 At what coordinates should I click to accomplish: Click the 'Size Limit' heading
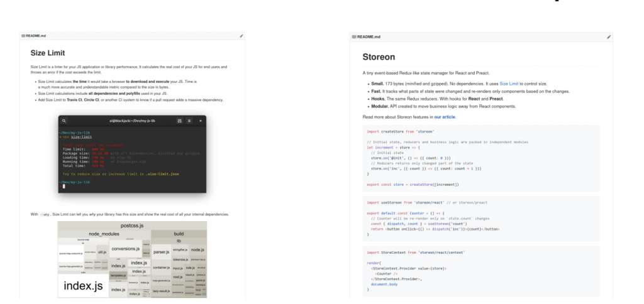48,53
